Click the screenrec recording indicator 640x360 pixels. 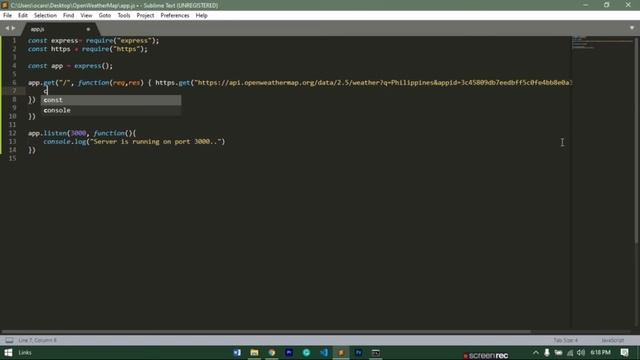pyautogui.click(x=486, y=356)
